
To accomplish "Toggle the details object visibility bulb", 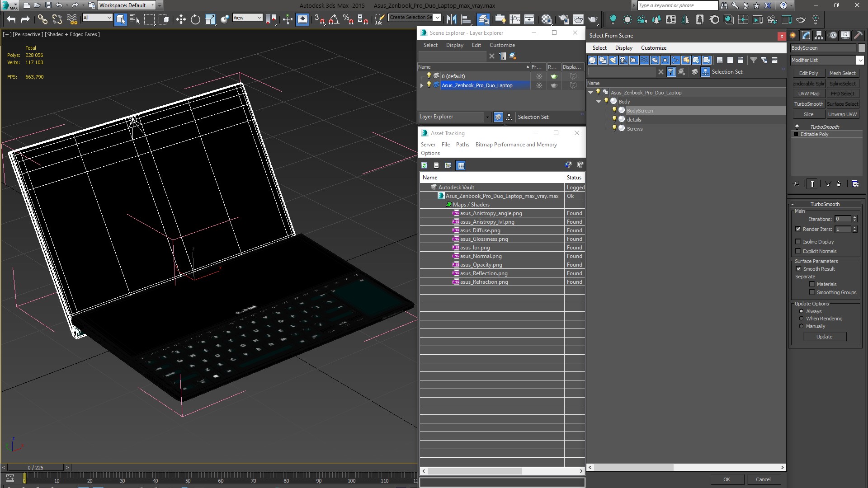I will (614, 119).
